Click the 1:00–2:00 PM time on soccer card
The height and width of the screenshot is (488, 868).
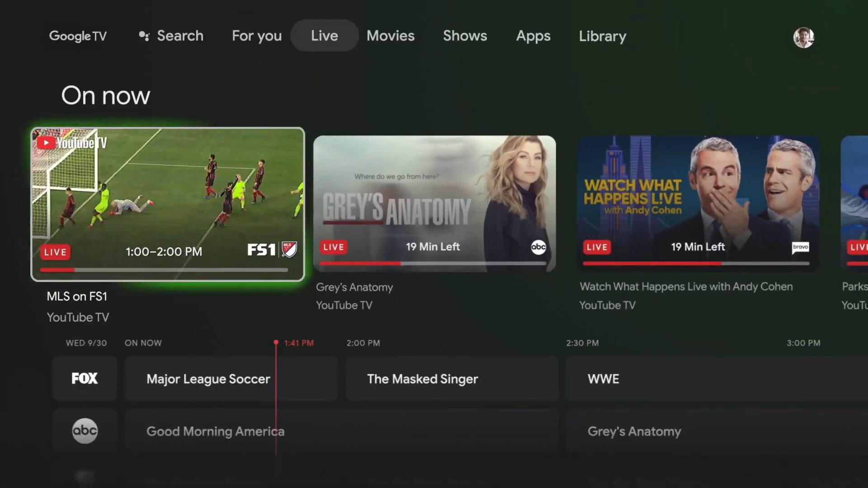pyautogui.click(x=164, y=252)
